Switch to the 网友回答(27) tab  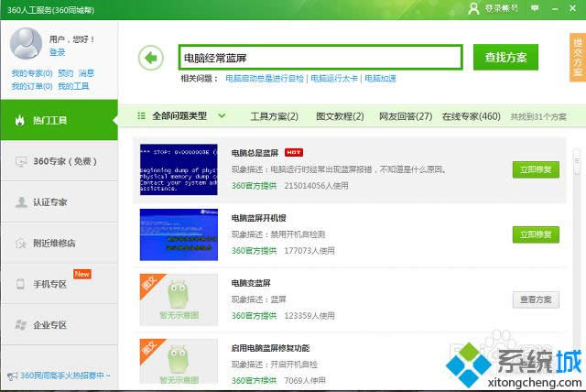[x=407, y=116]
